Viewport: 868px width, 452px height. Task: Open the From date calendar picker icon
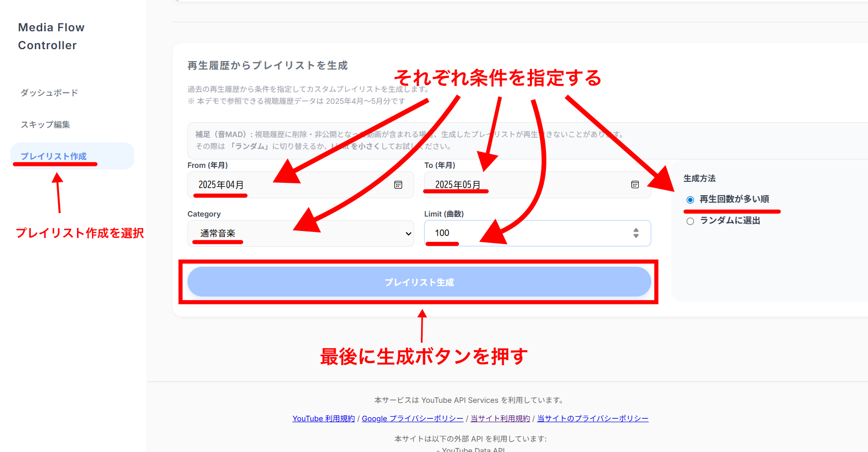pos(398,184)
